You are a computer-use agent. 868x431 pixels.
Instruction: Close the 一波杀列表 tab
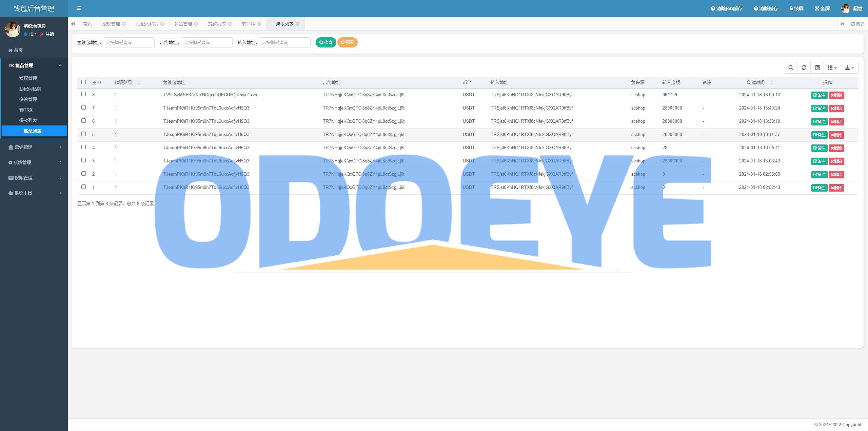point(297,24)
